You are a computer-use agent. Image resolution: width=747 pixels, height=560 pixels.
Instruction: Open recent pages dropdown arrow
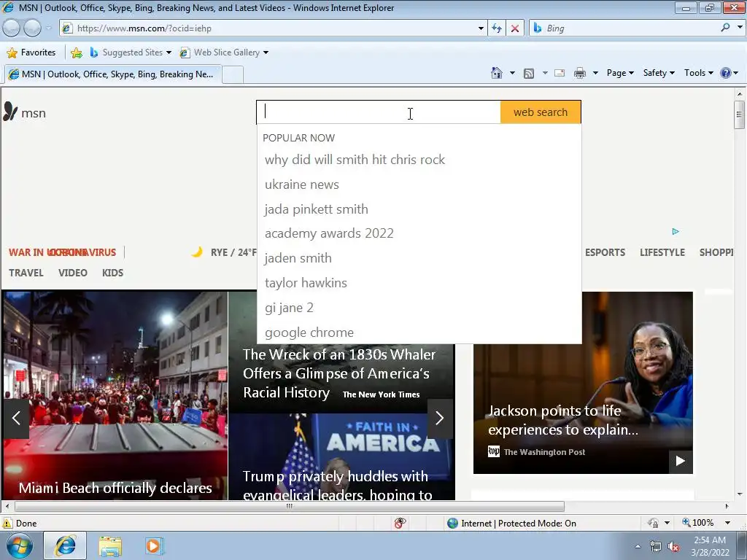(x=49, y=28)
